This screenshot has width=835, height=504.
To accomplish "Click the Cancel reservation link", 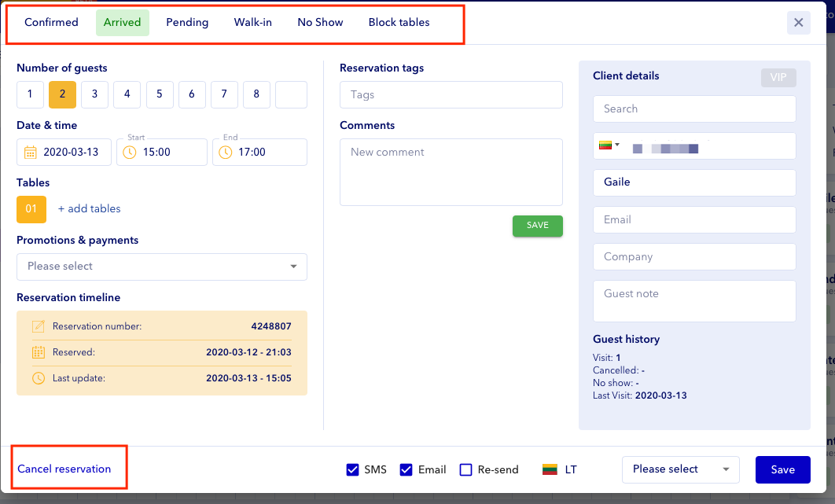I will click(x=65, y=468).
